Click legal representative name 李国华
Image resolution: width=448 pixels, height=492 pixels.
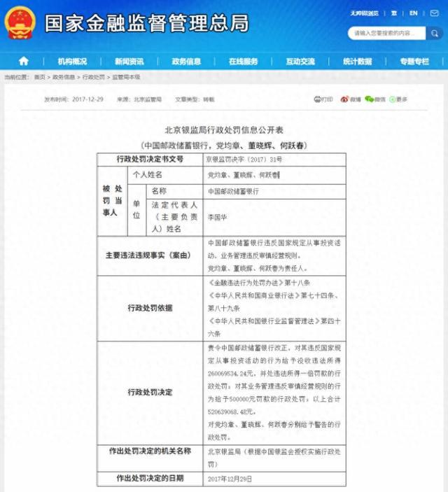point(217,218)
